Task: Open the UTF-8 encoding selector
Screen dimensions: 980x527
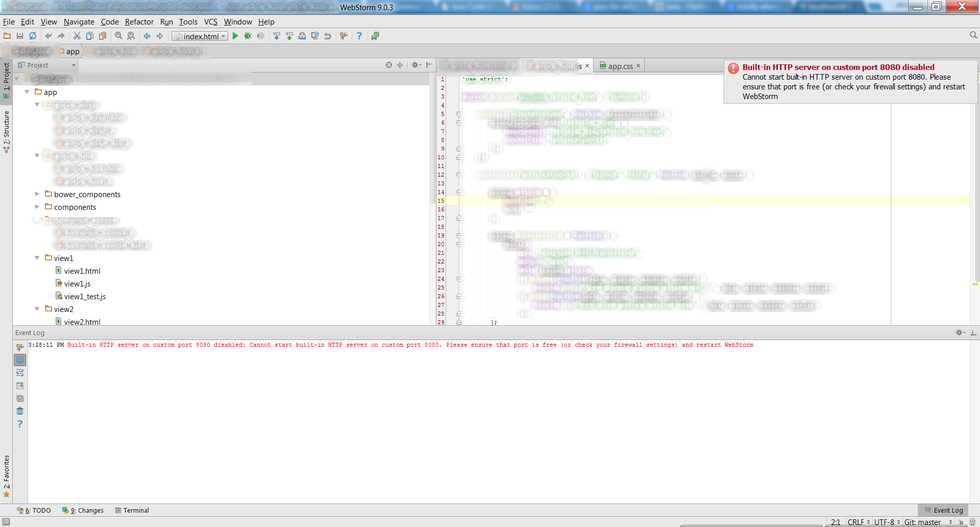Action: tap(887, 522)
